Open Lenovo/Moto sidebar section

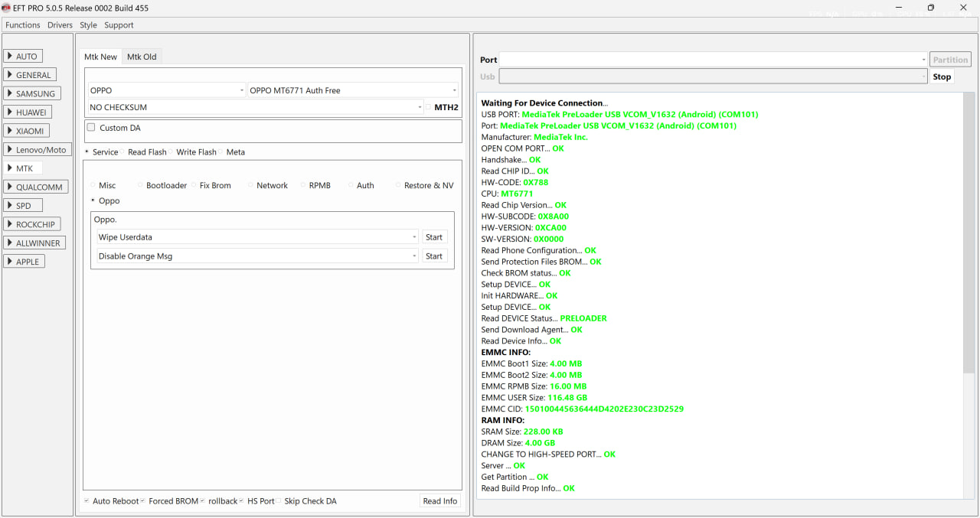point(38,149)
